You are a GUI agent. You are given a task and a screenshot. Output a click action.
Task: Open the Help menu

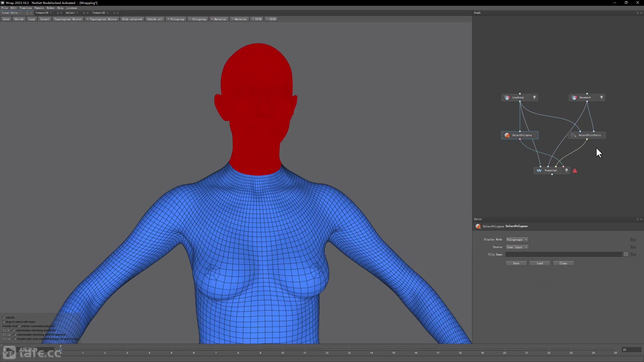click(x=60, y=8)
